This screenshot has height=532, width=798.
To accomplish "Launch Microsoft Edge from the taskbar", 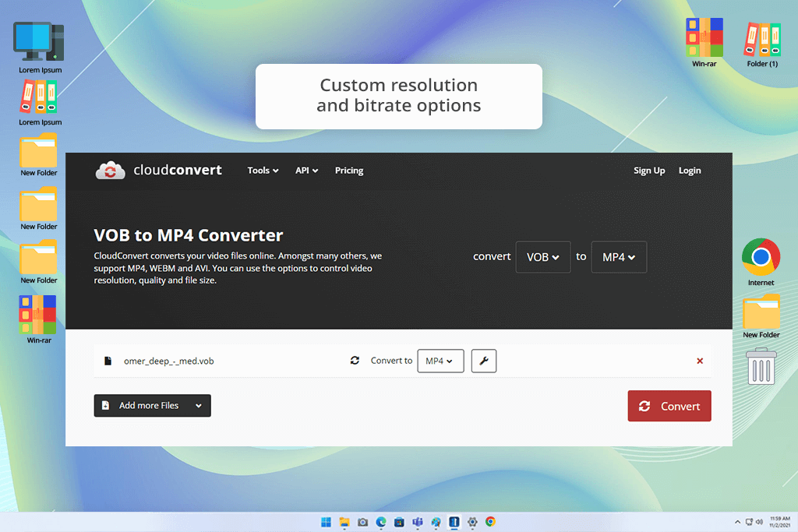I will click(x=380, y=522).
